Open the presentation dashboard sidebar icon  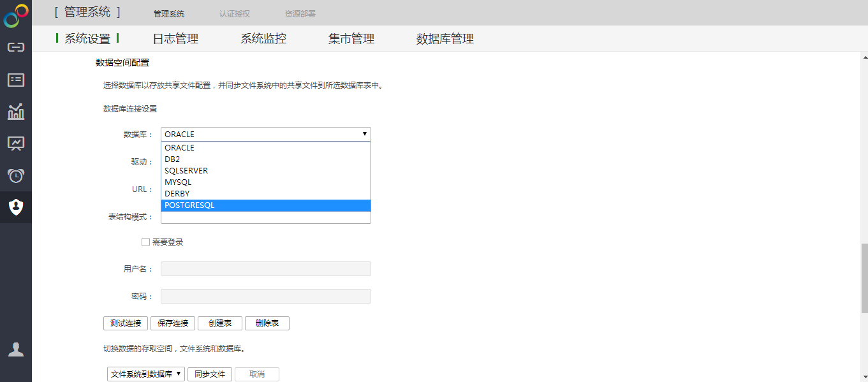(x=16, y=143)
